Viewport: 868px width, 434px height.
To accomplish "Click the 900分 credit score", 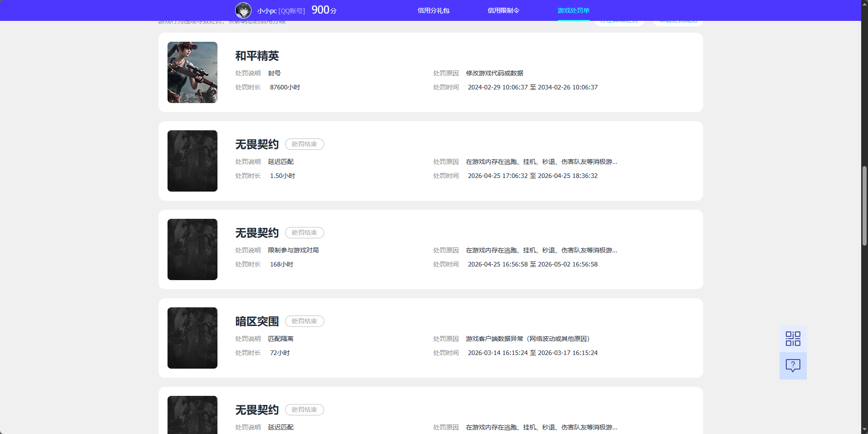I will 324,10.
